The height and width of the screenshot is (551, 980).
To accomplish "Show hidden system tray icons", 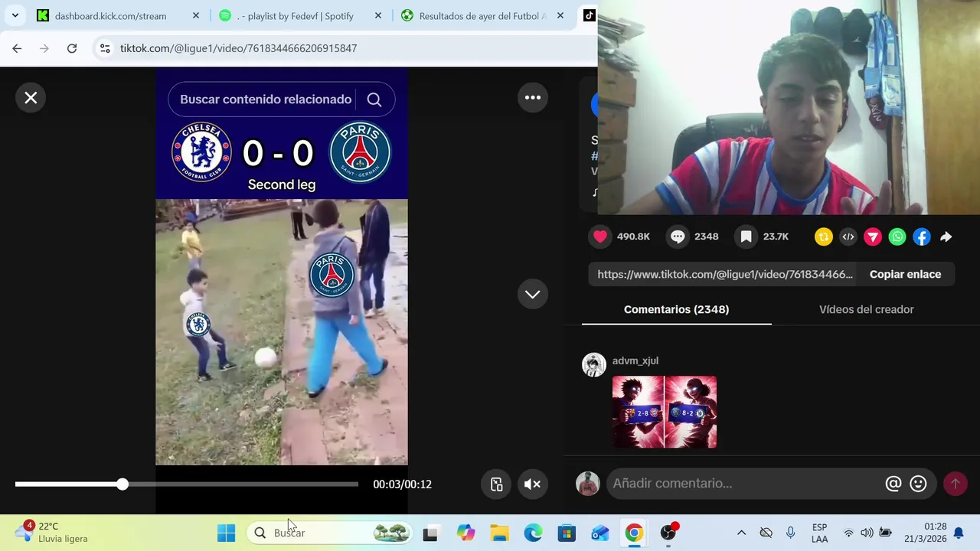I will [x=741, y=533].
